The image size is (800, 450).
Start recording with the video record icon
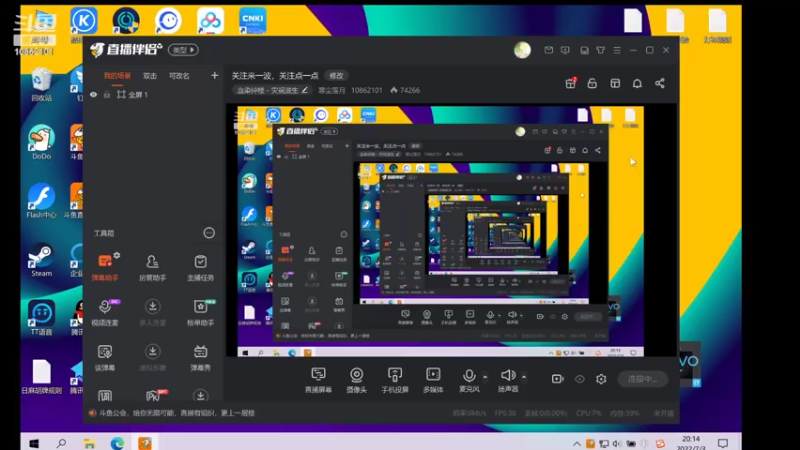(557, 379)
